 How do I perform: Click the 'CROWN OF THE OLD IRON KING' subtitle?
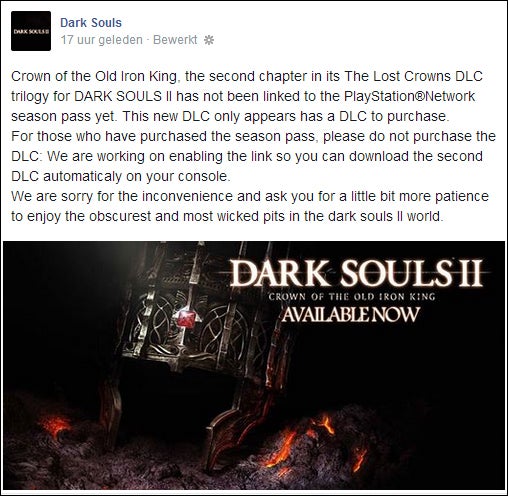352,296
